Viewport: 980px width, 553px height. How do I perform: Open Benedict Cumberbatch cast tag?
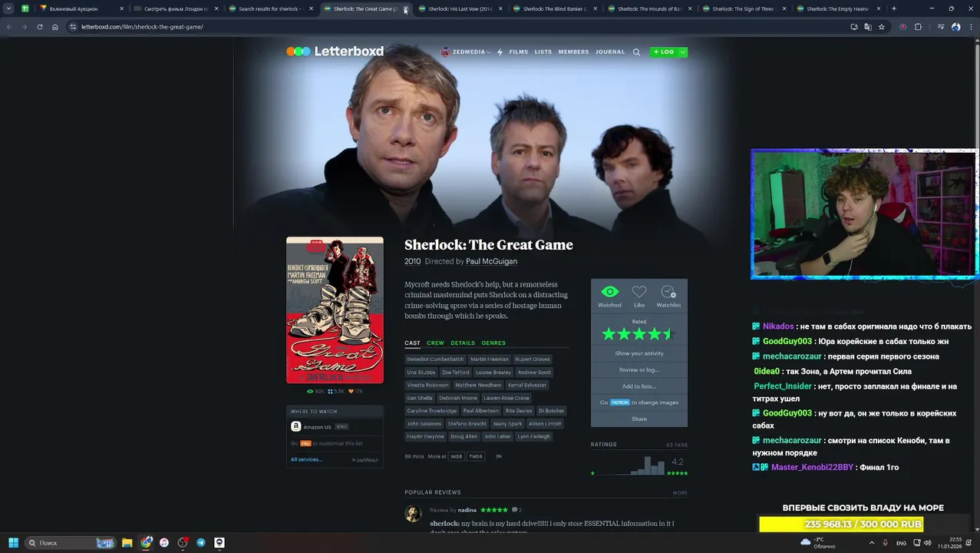click(435, 359)
